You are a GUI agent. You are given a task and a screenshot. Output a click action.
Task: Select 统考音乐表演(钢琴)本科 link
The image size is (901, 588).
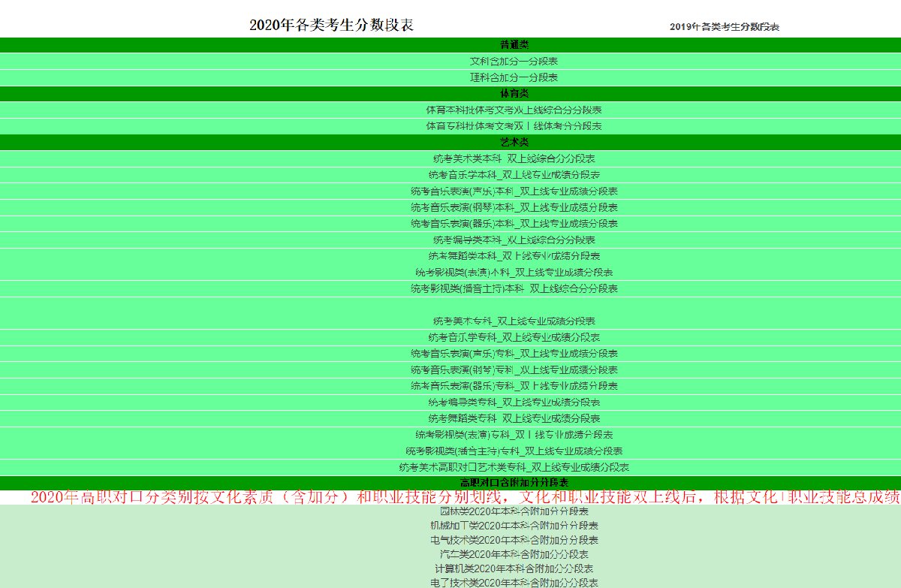tap(514, 207)
